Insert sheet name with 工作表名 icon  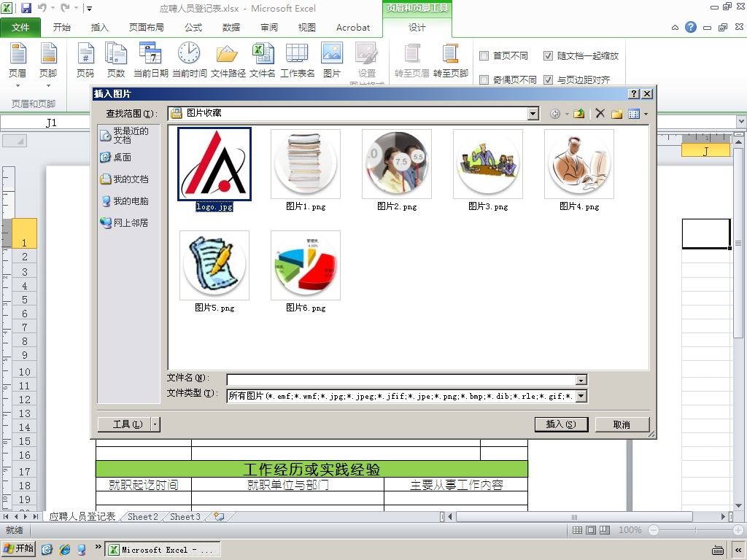[x=297, y=60]
